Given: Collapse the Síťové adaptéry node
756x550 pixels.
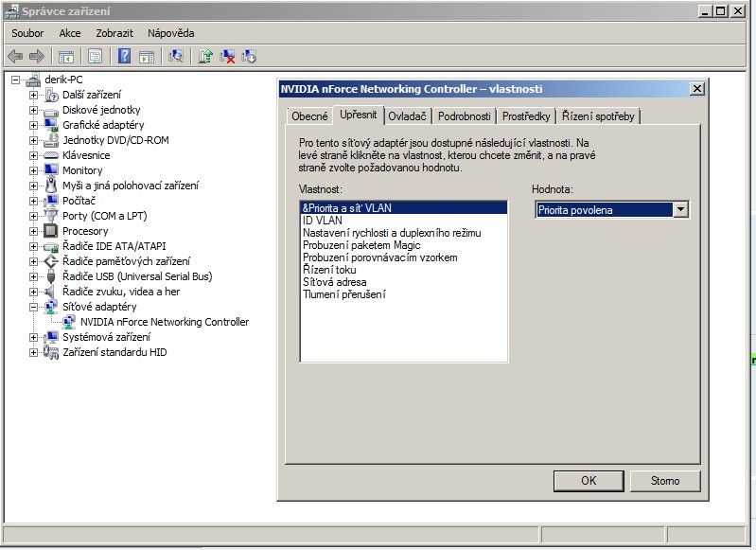Looking at the screenshot, I should (x=33, y=307).
